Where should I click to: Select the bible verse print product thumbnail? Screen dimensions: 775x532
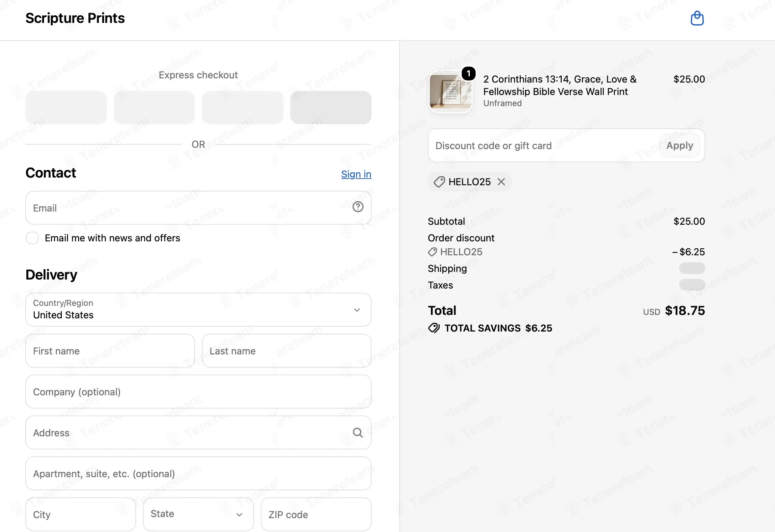click(x=450, y=92)
